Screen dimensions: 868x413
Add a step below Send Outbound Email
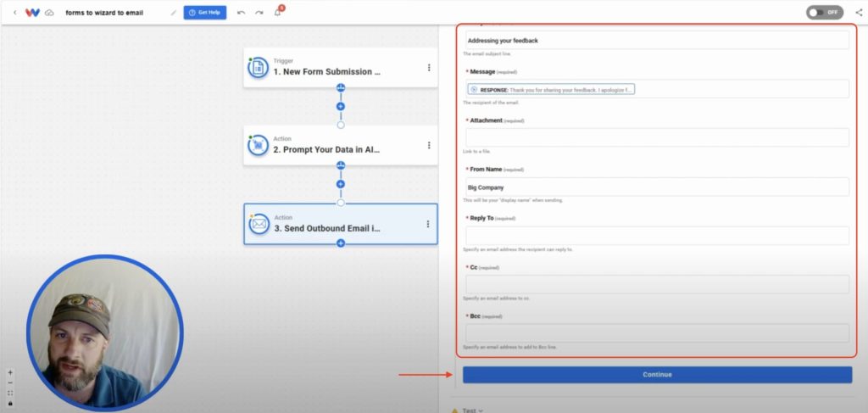coord(341,243)
